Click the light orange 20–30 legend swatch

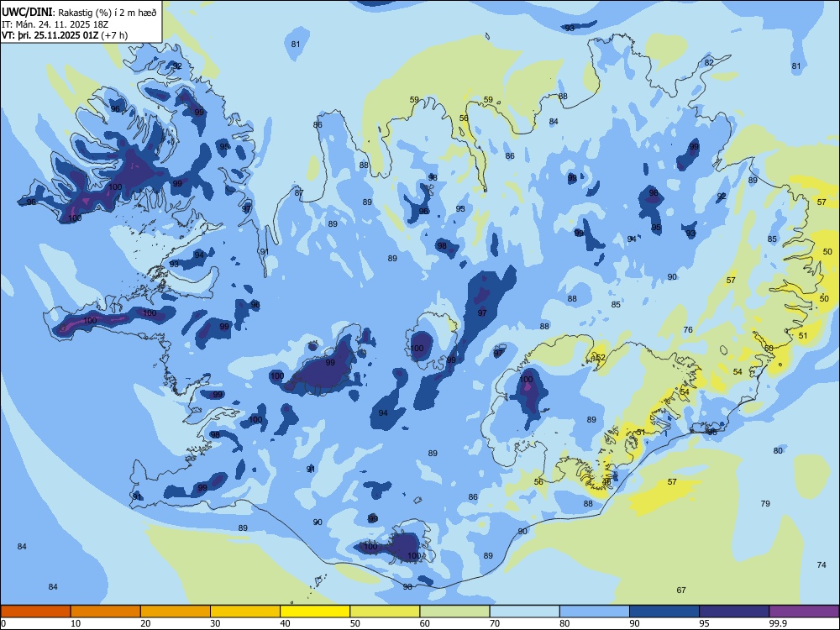[x=176, y=612]
